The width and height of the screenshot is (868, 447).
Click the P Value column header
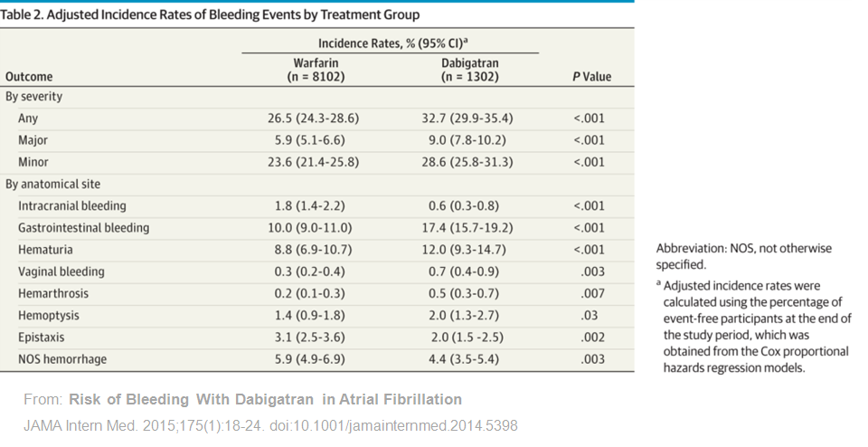(x=591, y=77)
